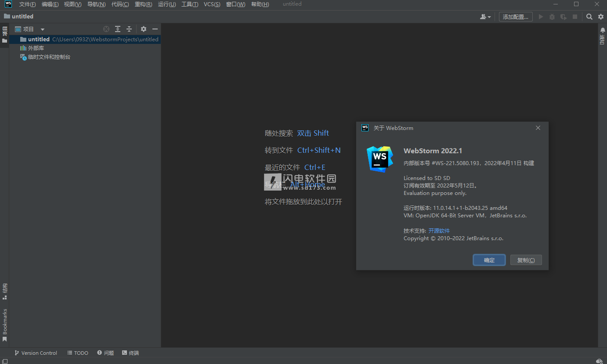Click the Ctrl+E recent files hint text
This screenshot has width=607, height=364.
[315, 167]
